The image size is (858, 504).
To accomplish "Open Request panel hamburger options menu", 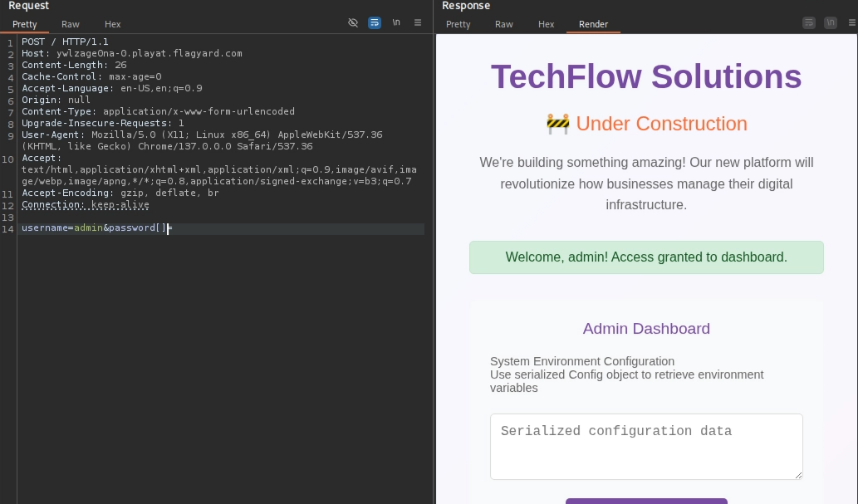I will point(418,23).
